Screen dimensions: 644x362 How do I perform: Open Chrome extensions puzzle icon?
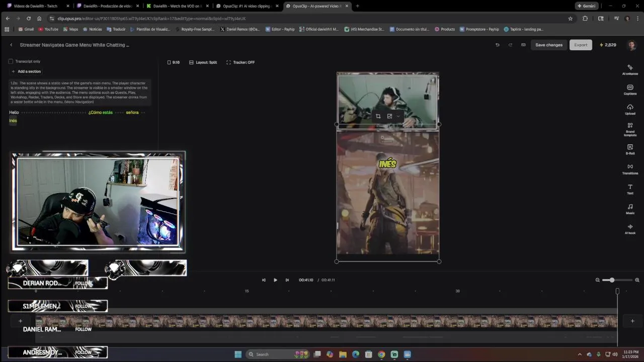(585, 19)
